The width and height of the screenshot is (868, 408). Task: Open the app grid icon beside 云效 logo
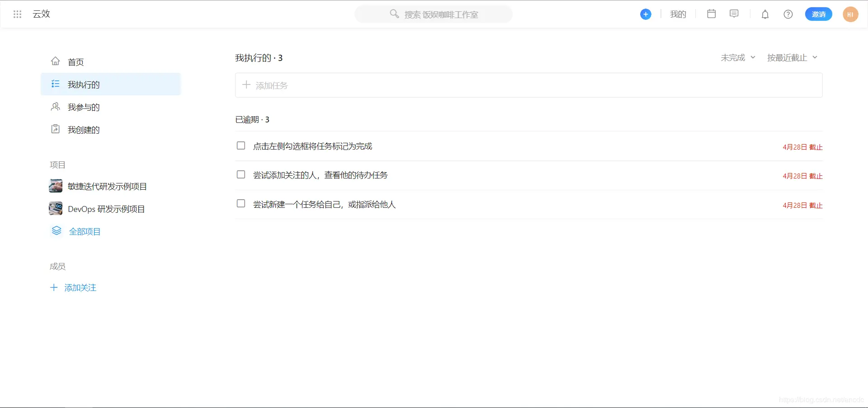tap(17, 14)
